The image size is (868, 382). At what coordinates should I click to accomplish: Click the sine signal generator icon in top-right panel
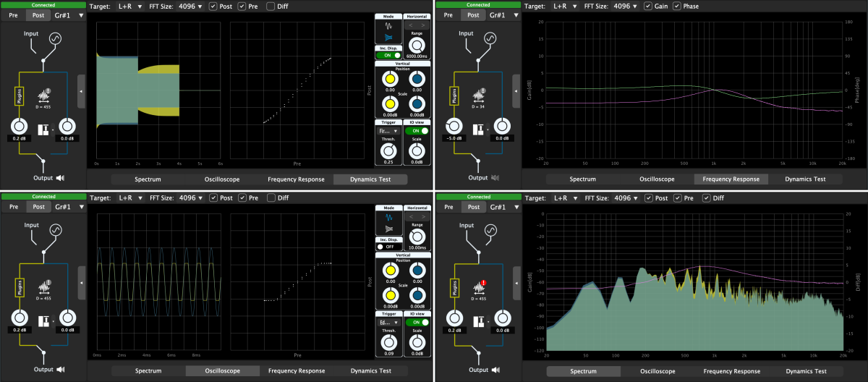point(491,38)
